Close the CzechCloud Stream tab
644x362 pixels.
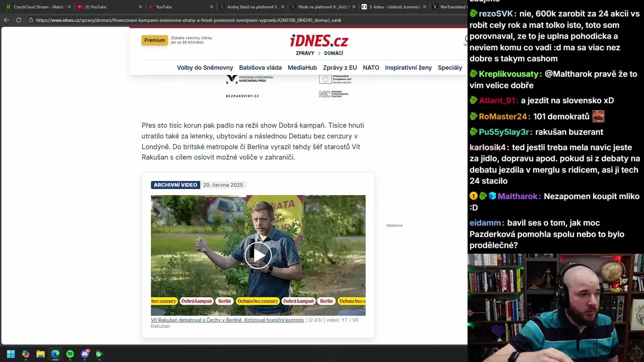(x=69, y=7)
